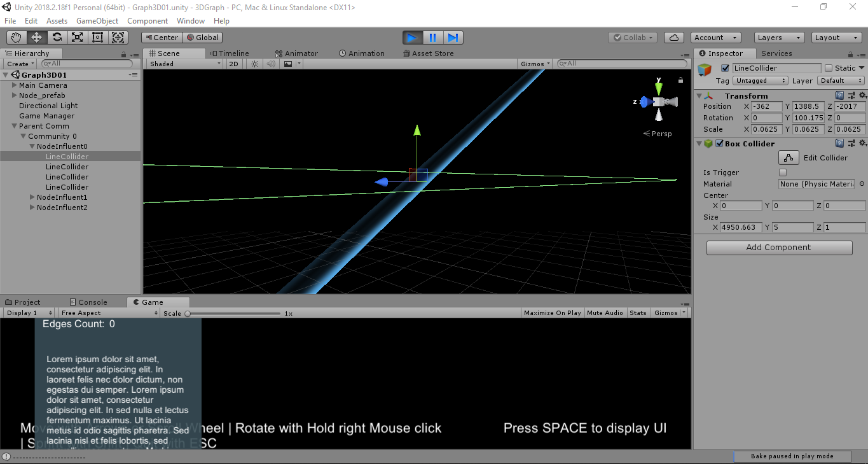Click the collider Size X field
This screenshot has height=464, width=868.
click(x=740, y=227)
